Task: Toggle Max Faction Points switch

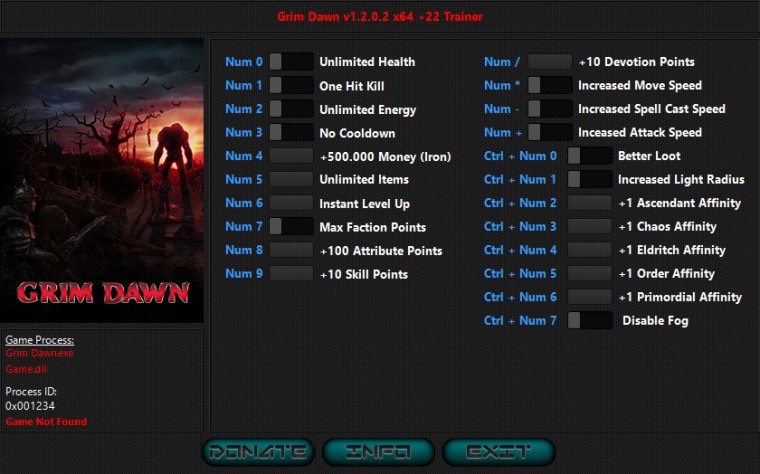Action: pyautogui.click(x=291, y=226)
